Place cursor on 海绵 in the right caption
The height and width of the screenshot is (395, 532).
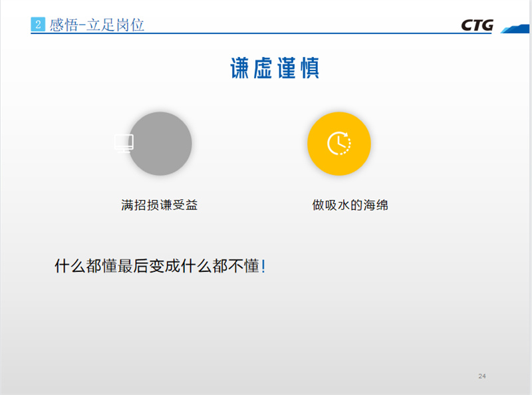(375, 205)
